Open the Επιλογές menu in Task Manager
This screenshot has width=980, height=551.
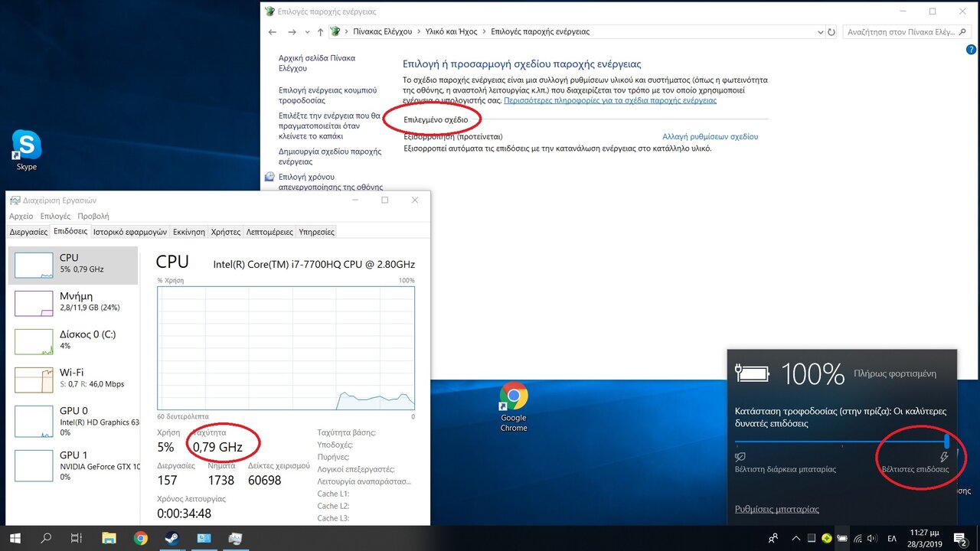coord(55,217)
